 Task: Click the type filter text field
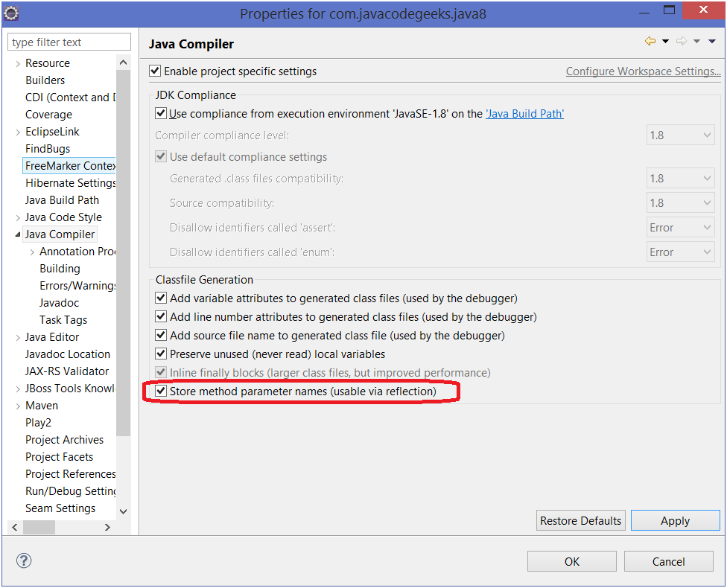click(x=69, y=42)
